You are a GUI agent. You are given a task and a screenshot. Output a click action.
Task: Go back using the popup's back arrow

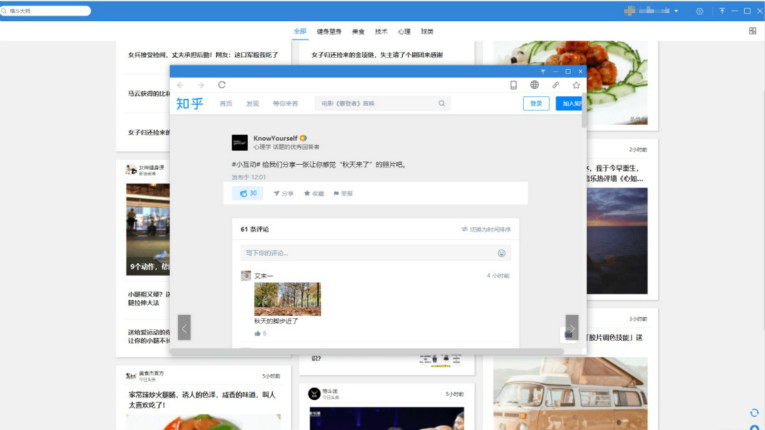[x=181, y=85]
